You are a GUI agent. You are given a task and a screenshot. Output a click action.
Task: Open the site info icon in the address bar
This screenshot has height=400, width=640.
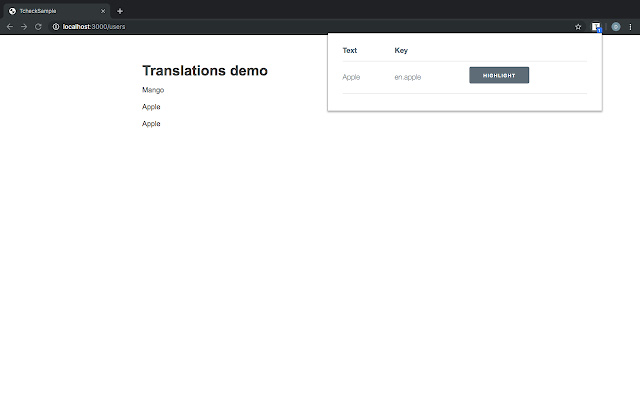[56, 27]
